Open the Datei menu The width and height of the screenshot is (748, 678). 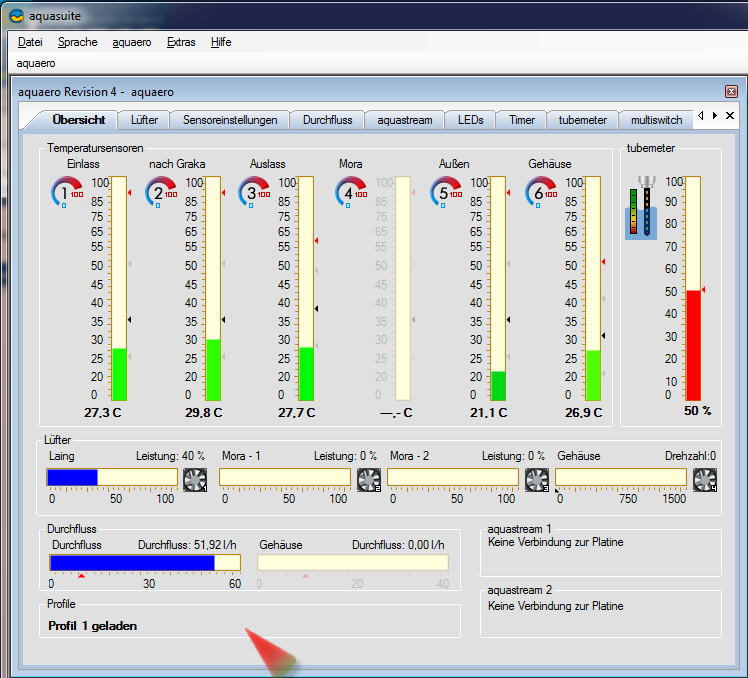tap(30, 42)
